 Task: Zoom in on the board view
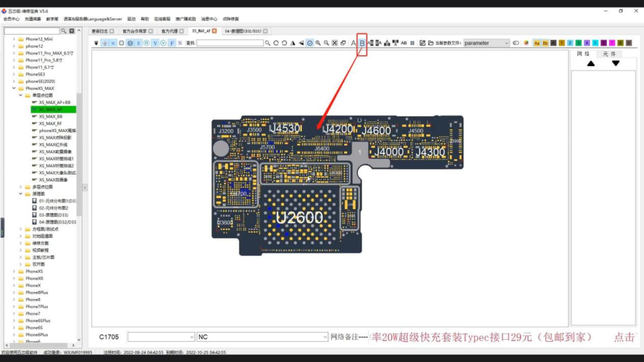click(x=318, y=43)
